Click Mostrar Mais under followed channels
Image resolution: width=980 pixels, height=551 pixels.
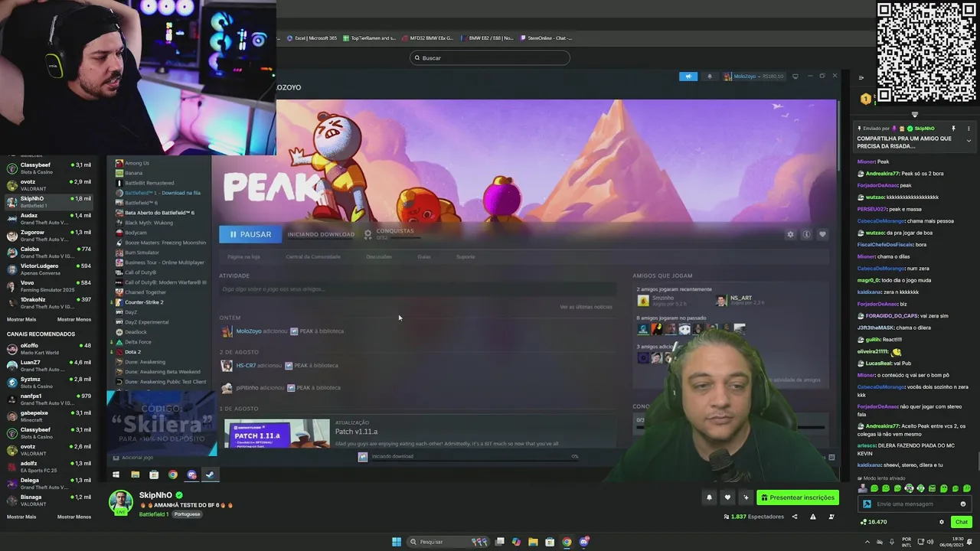point(21,319)
